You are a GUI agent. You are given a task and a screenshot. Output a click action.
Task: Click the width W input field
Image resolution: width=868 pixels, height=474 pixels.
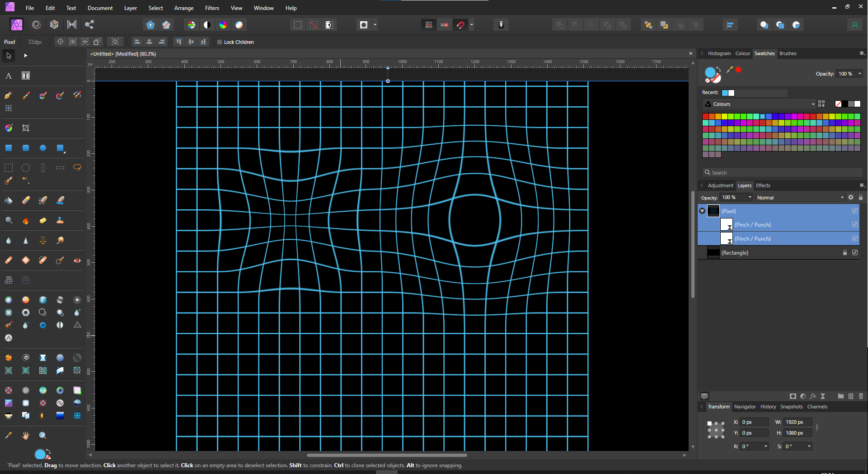798,422
